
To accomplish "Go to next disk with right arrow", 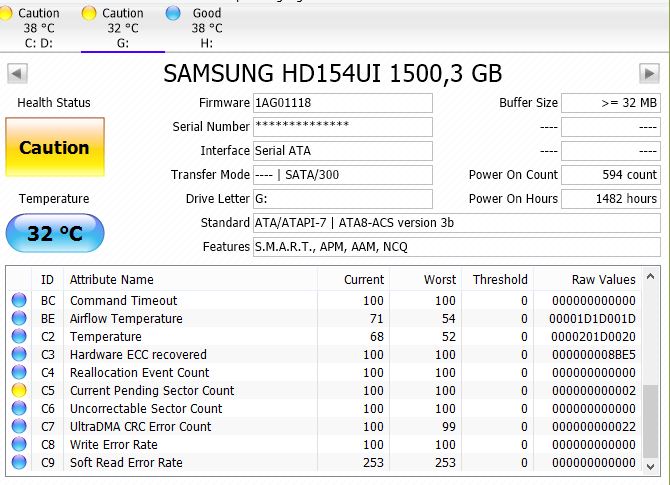I will coord(649,73).
